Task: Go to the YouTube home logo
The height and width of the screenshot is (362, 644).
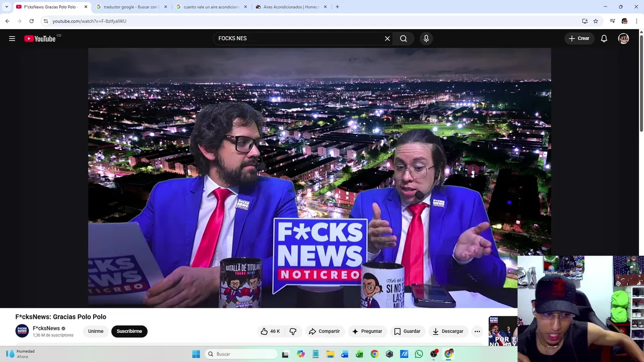Action: pyautogui.click(x=40, y=39)
